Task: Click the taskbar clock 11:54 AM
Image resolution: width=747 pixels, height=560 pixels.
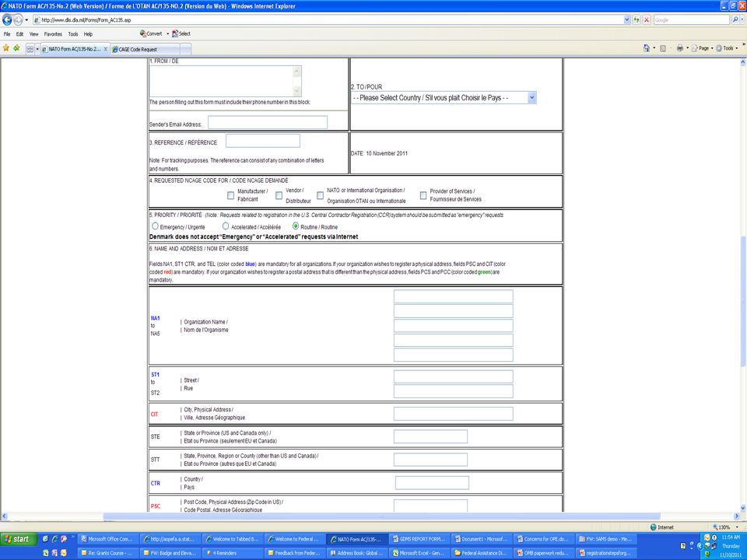Action: pyautogui.click(x=731, y=537)
